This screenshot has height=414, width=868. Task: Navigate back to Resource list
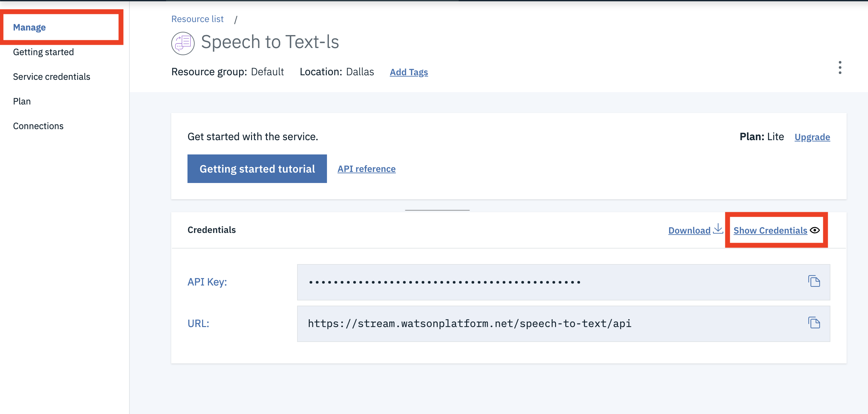(x=197, y=19)
